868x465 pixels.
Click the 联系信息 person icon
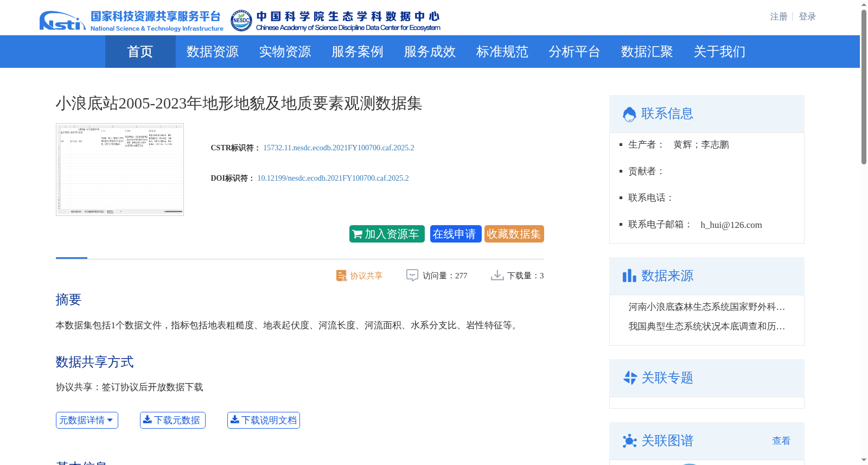(629, 114)
